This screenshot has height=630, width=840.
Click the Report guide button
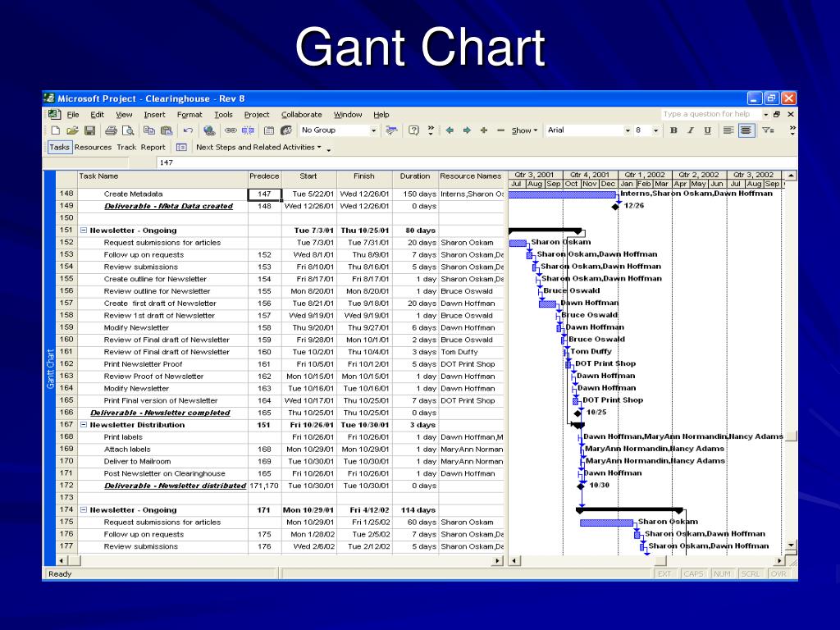click(x=153, y=148)
